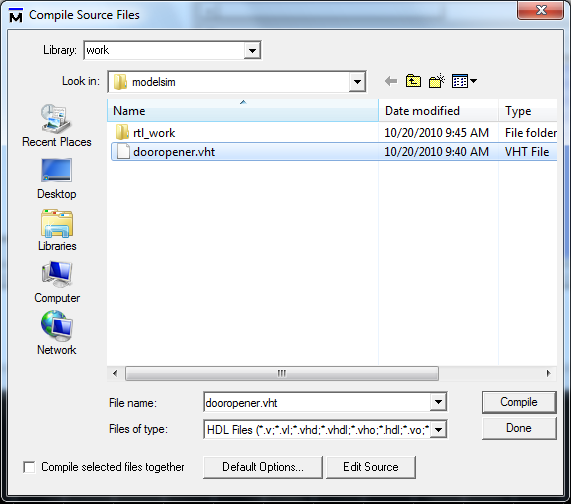
Task: Click the horizontal scrollbar thumb
Action: click(x=282, y=373)
